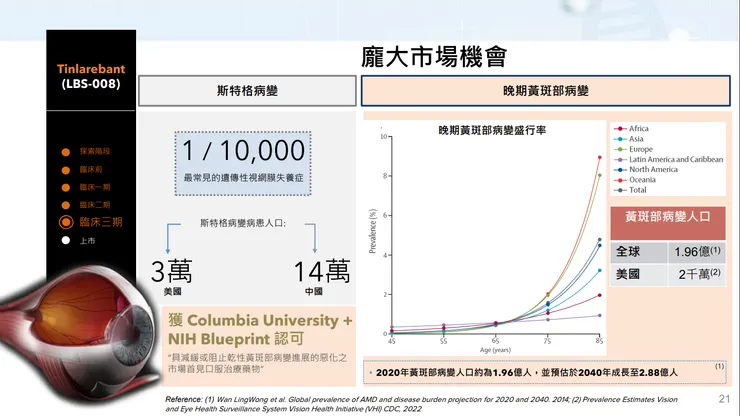
Task: Click the 黃斑部病變人口 red header
Action: (x=668, y=222)
